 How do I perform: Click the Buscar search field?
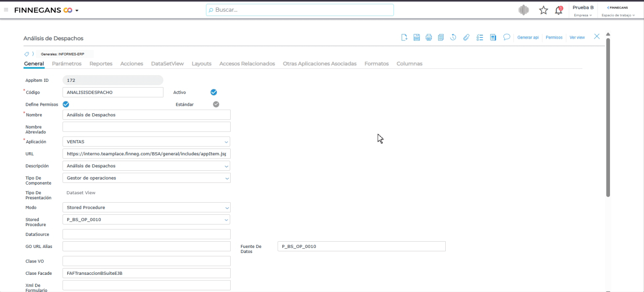click(x=300, y=10)
